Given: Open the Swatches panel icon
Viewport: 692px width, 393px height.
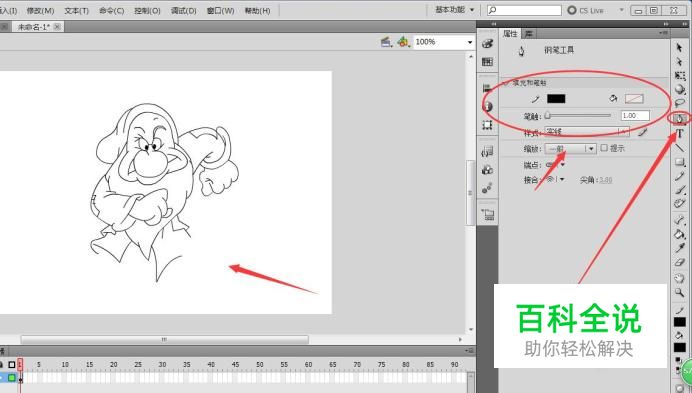Looking at the screenshot, I should point(488,62).
